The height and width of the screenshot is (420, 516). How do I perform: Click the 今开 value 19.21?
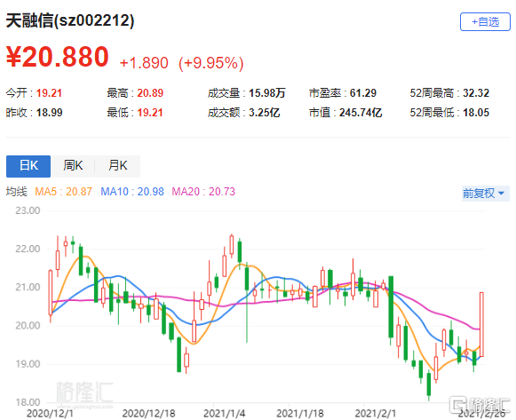pyautogui.click(x=49, y=93)
